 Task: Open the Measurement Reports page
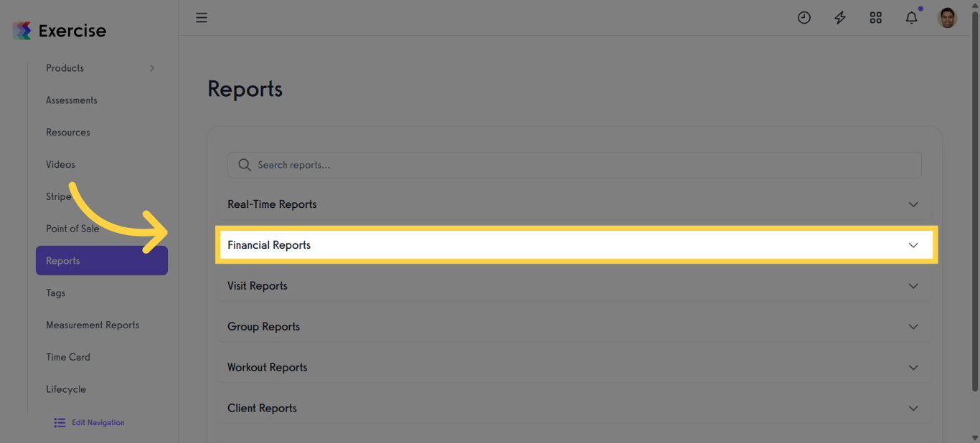click(x=93, y=325)
